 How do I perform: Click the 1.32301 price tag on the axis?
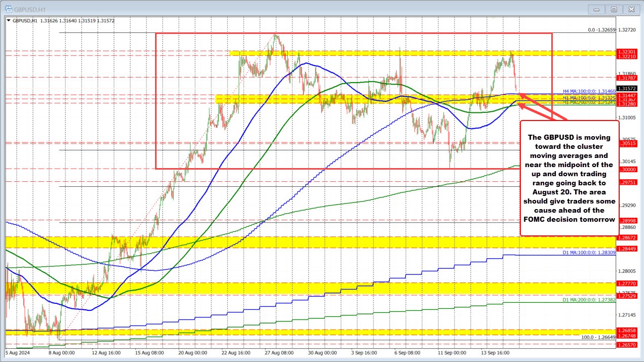(x=626, y=52)
